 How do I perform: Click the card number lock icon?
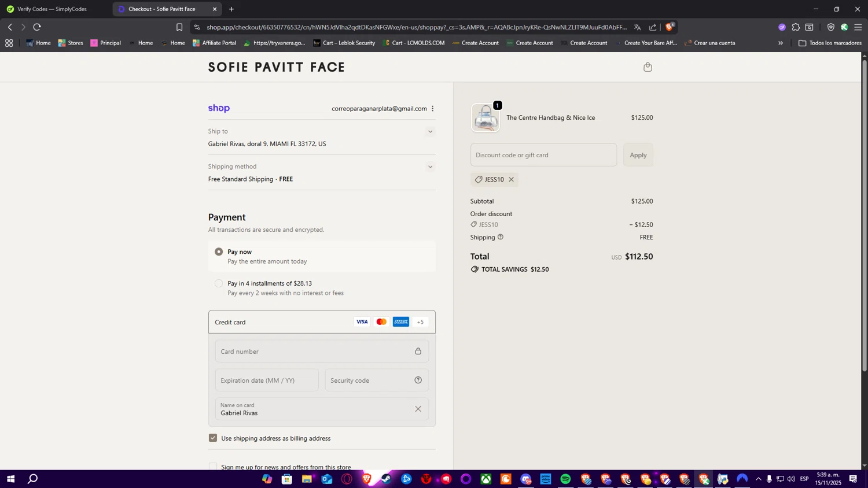[418, 351]
